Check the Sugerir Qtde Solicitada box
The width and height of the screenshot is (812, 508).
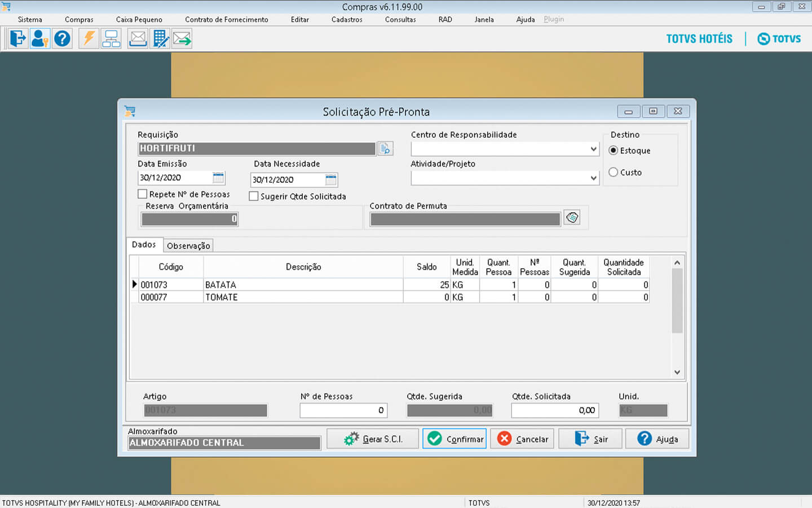tap(254, 196)
